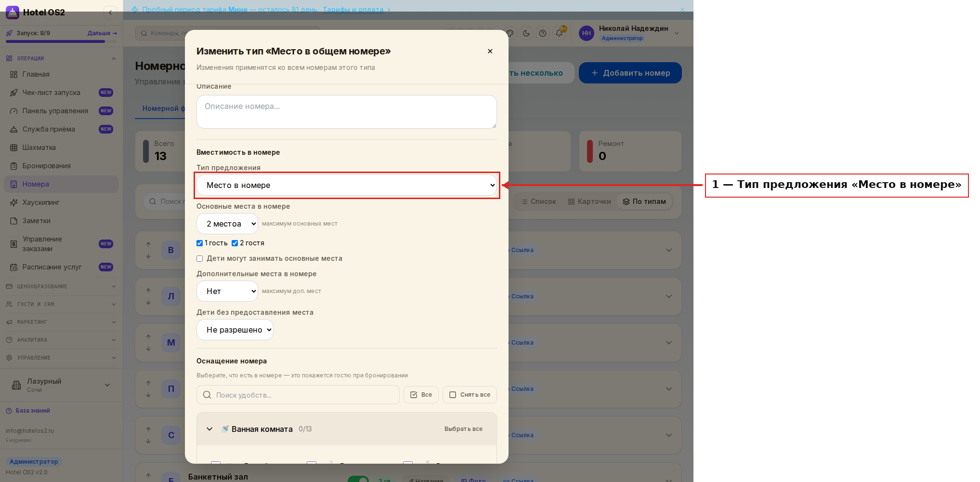This screenshot has width=980, height=482.
Task: Switch to Список view
Action: (x=538, y=201)
